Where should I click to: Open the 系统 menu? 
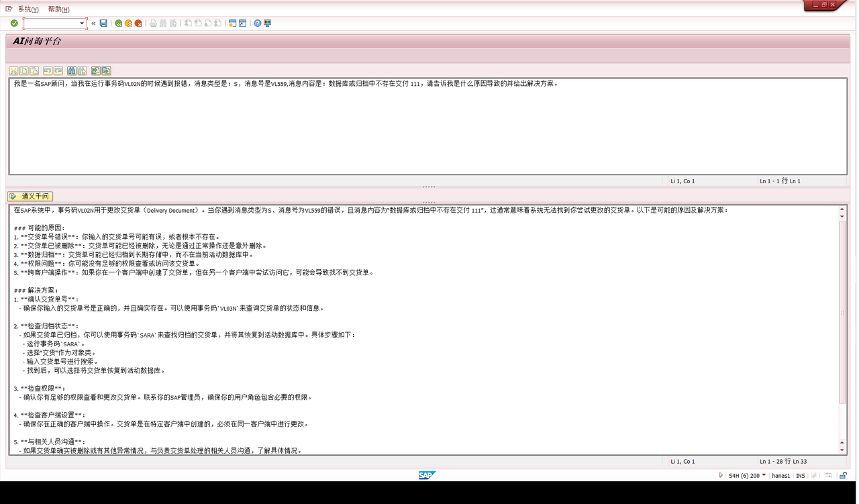pyautogui.click(x=28, y=9)
